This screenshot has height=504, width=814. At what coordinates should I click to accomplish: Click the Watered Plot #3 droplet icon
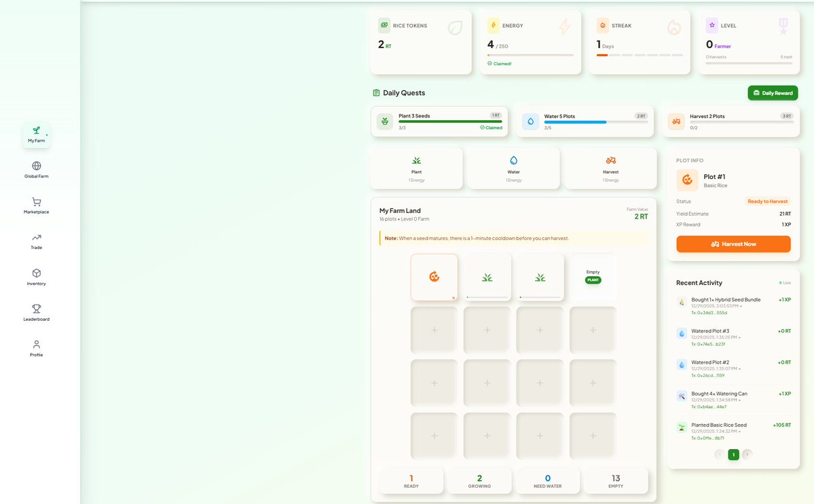[x=682, y=334]
